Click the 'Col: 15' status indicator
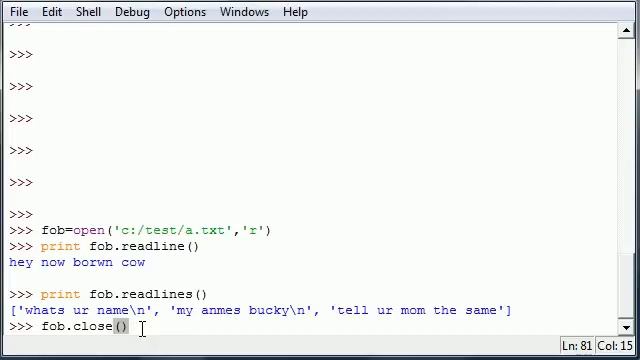The width and height of the screenshot is (640, 360). click(615, 346)
